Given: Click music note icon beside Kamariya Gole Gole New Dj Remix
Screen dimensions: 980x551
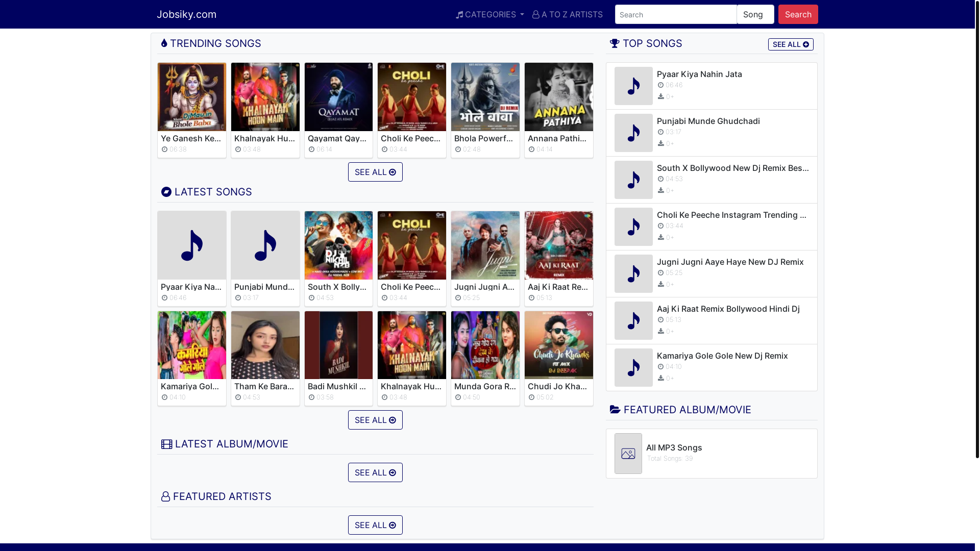Looking at the screenshot, I should click(x=633, y=367).
